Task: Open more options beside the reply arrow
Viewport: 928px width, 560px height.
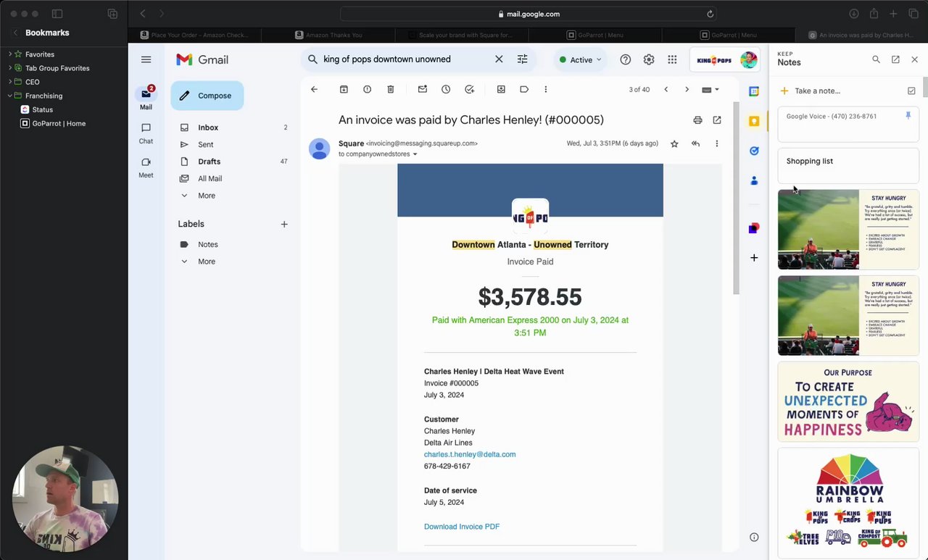Action: tap(716, 143)
